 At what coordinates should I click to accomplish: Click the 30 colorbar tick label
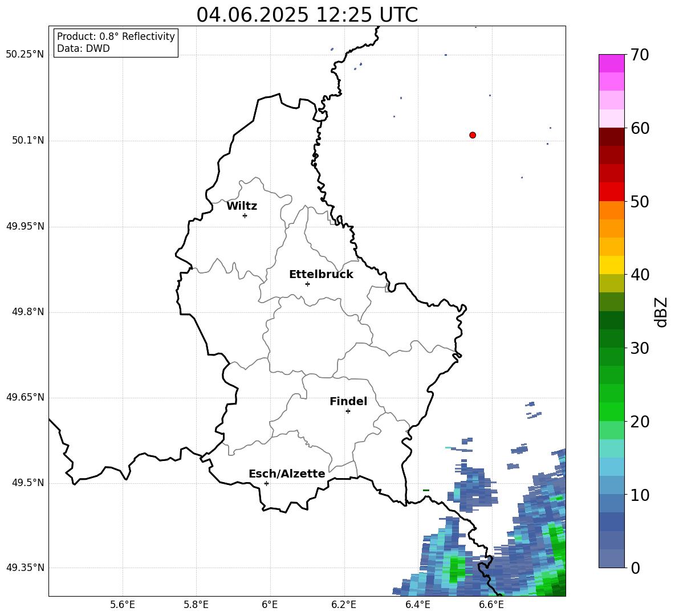[640, 348]
